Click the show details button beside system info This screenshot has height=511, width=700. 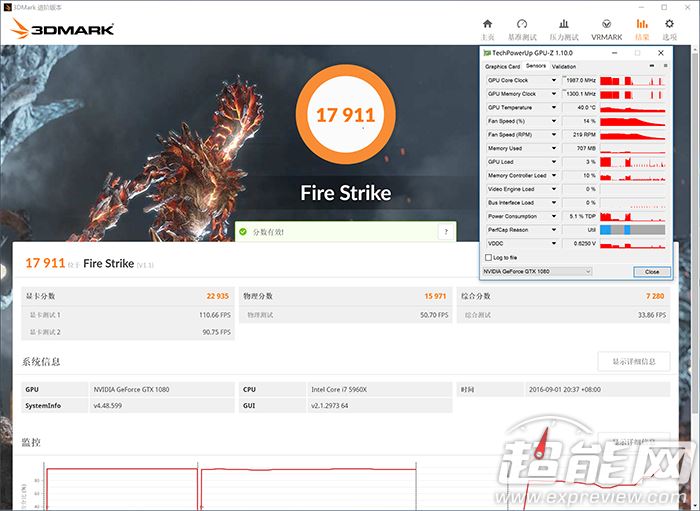pos(633,361)
